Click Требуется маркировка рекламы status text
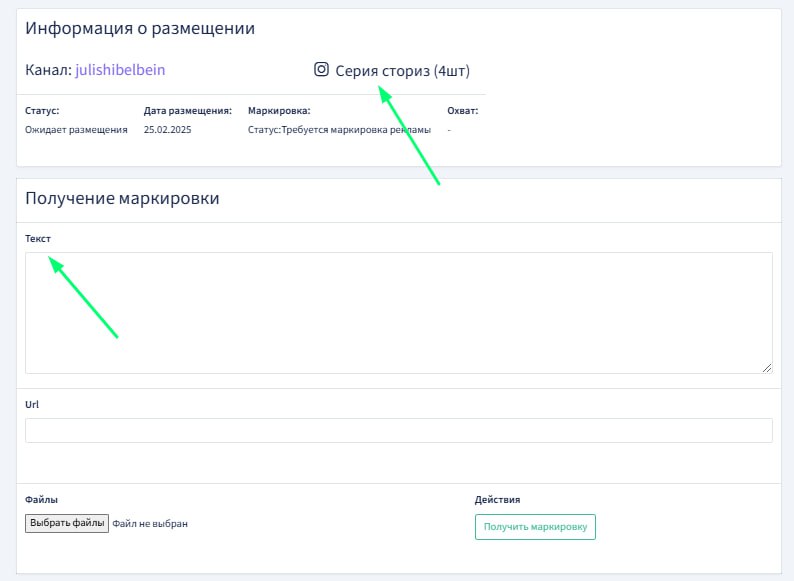Viewport: 794px width, 581px height. coord(355,130)
